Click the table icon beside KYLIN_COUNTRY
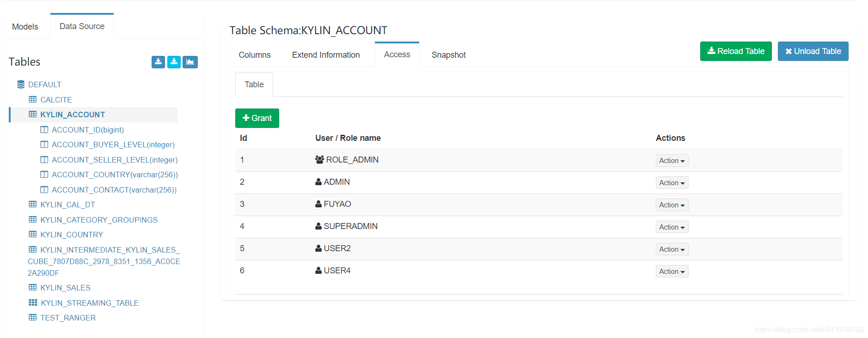 click(x=33, y=234)
